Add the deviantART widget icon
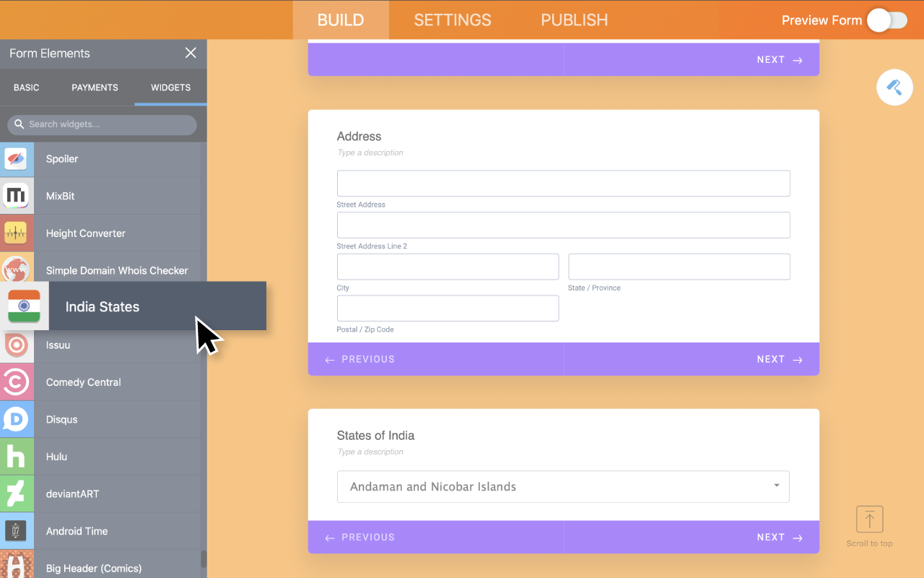Screen dimensions: 924x578 16,494
